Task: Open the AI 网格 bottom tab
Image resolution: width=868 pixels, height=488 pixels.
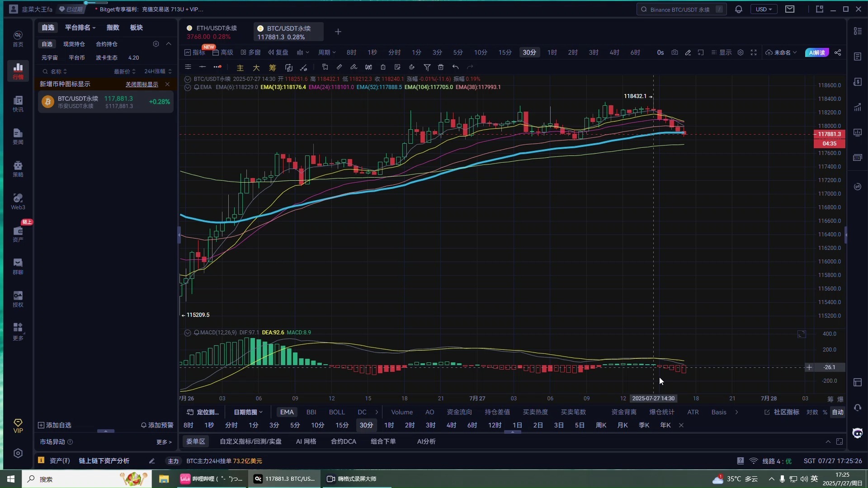Action: [306, 441]
